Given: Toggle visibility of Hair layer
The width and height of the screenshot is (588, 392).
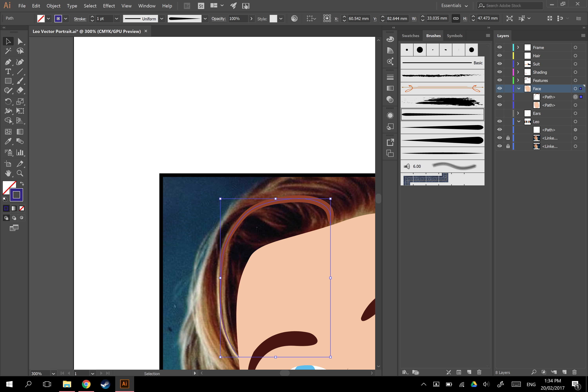Looking at the screenshot, I should (500, 55).
